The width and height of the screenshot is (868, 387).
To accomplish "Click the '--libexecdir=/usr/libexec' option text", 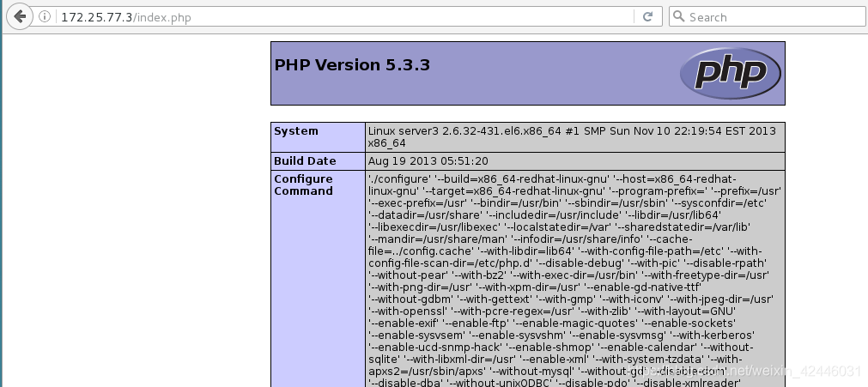I will [435, 227].
